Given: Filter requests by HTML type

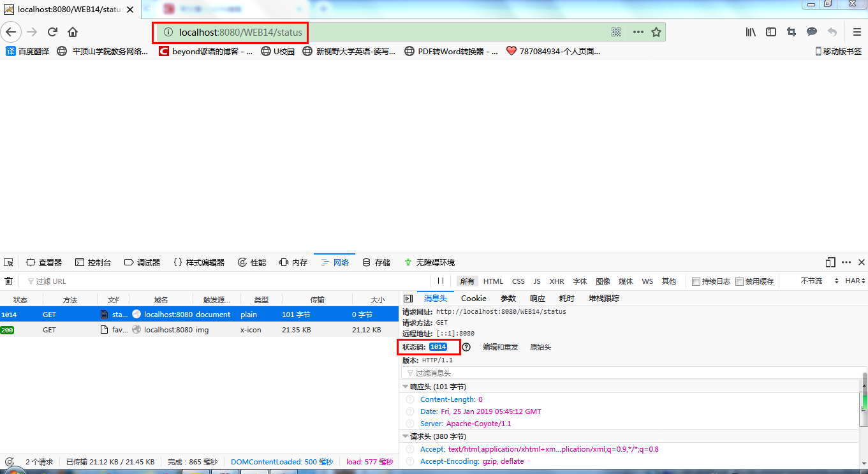Looking at the screenshot, I should click(493, 281).
